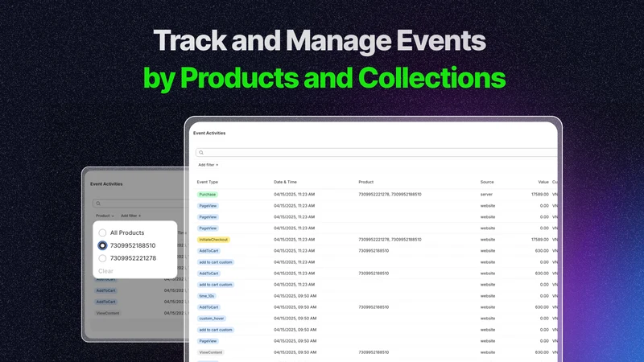Click the product IDs in the Purchase row
This screenshot has height=362, width=644.
[390, 195]
